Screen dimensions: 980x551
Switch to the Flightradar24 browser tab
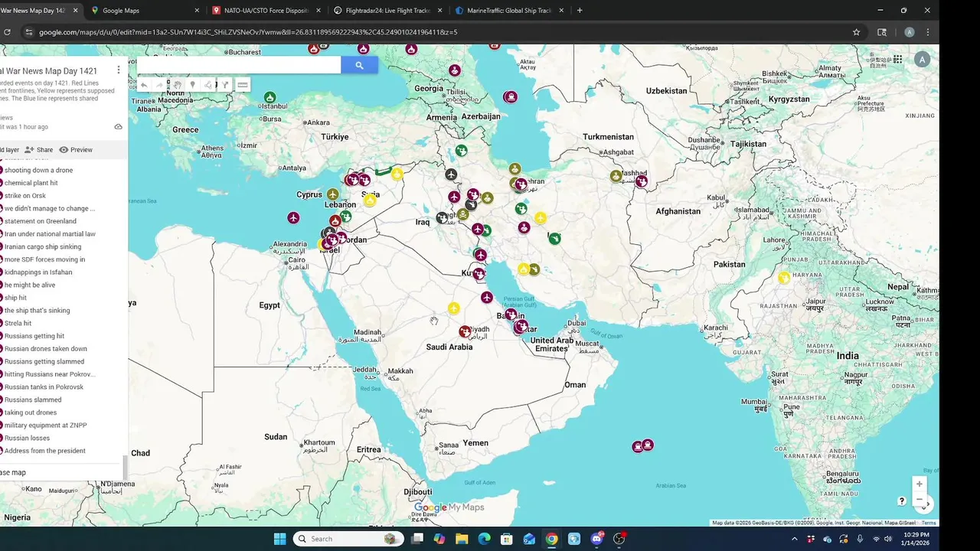coord(387,11)
